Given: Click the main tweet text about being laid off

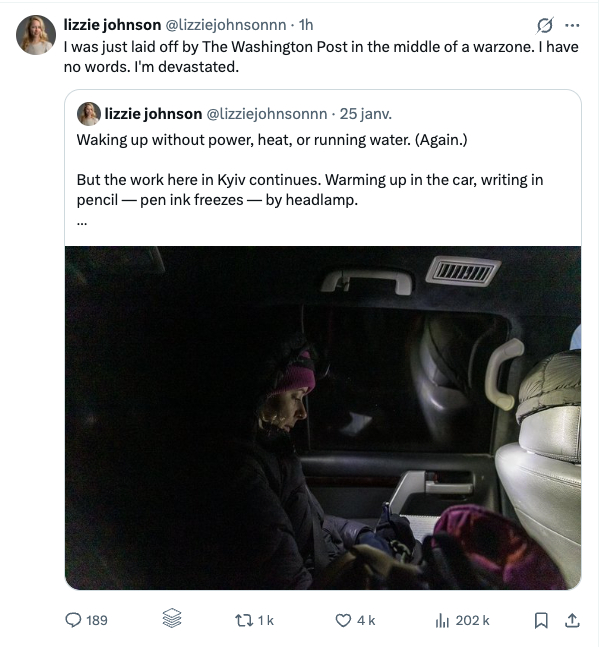Looking at the screenshot, I should click(320, 55).
